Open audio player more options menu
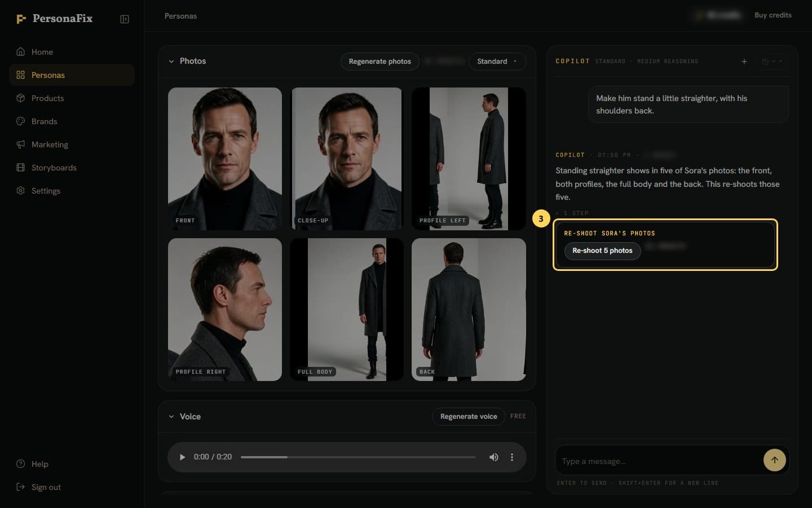The width and height of the screenshot is (812, 508). click(512, 457)
